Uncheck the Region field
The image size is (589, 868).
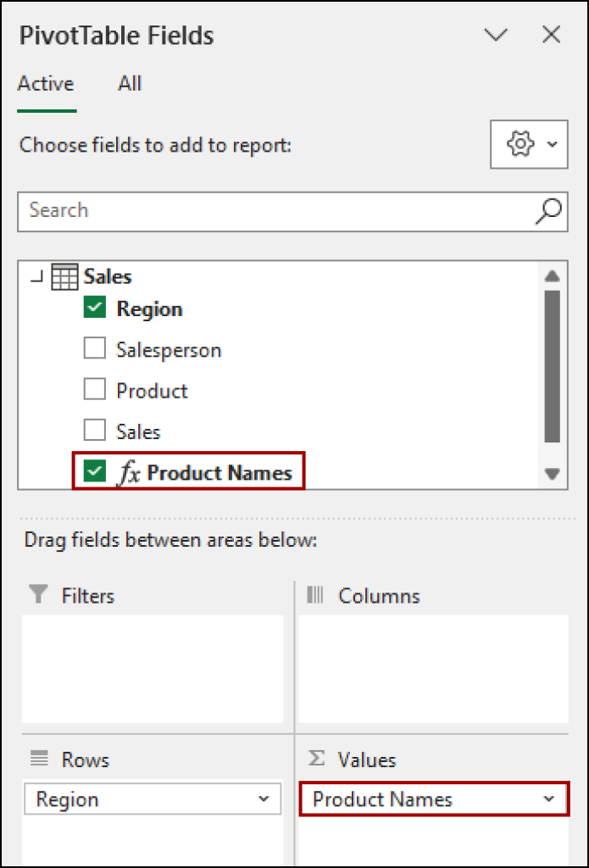point(95,309)
